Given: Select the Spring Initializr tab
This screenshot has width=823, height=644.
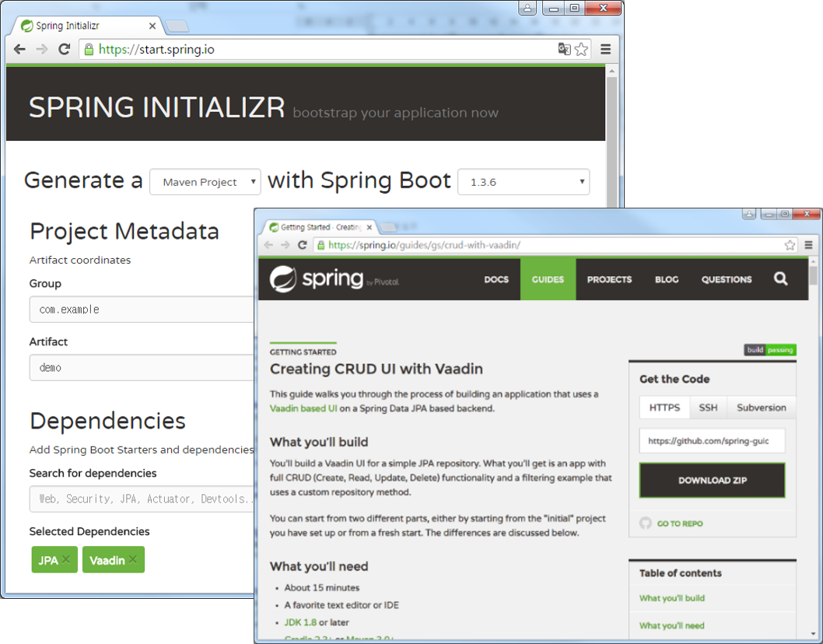Looking at the screenshot, I should [x=86, y=26].
